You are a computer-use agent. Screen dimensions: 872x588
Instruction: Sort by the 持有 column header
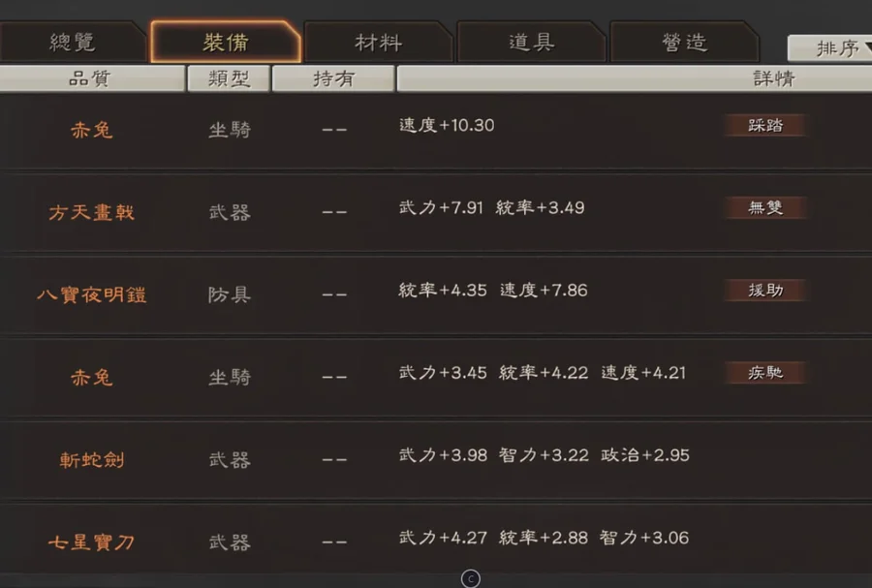pos(333,78)
